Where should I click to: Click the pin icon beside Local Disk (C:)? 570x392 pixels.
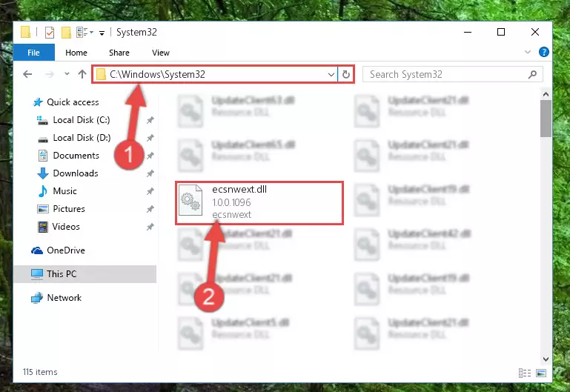(x=150, y=120)
